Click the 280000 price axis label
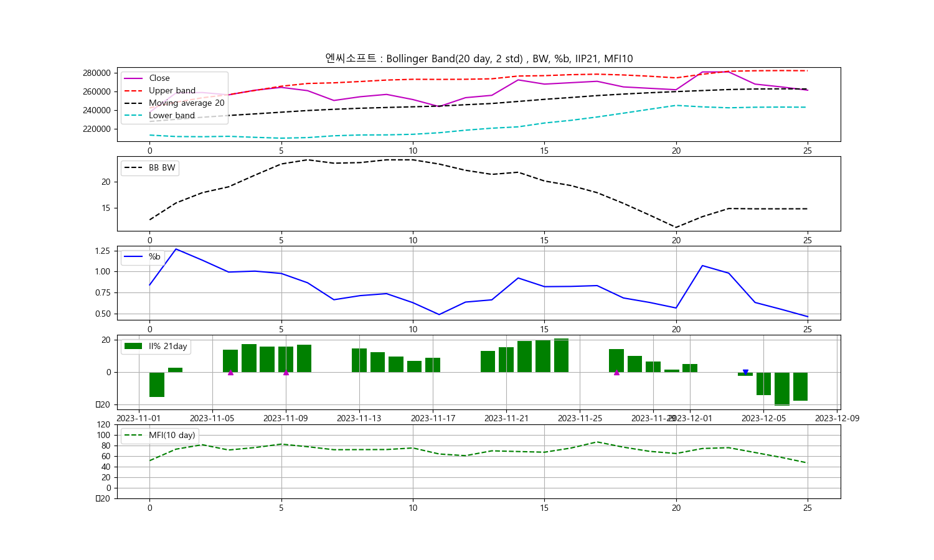Screen dimensions: 934x560 tap(97, 73)
